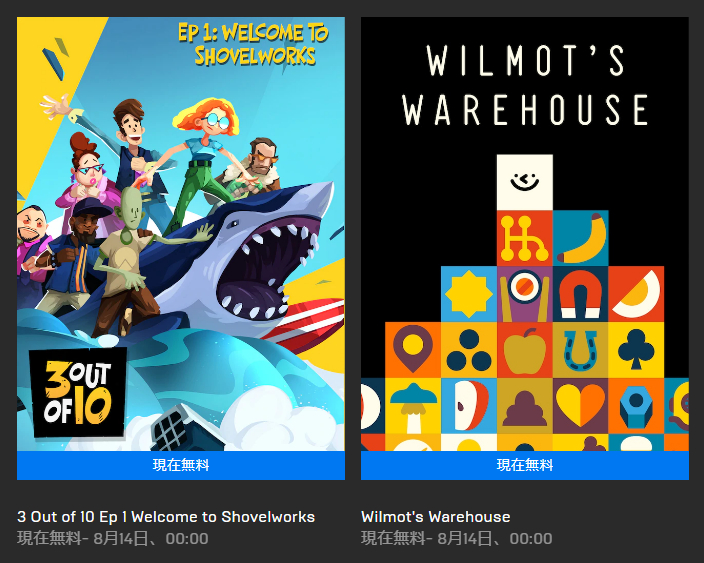Click the red magnet tile

581,294
